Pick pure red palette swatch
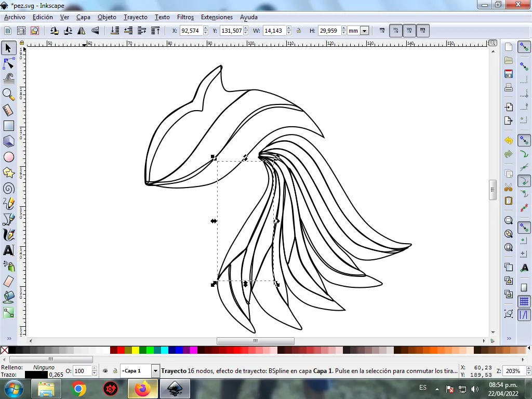 121,350
